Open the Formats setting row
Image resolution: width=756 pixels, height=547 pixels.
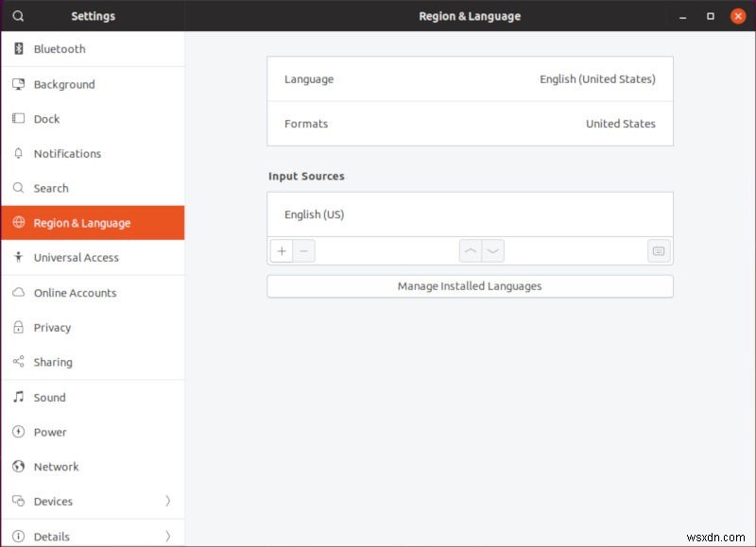tap(470, 124)
